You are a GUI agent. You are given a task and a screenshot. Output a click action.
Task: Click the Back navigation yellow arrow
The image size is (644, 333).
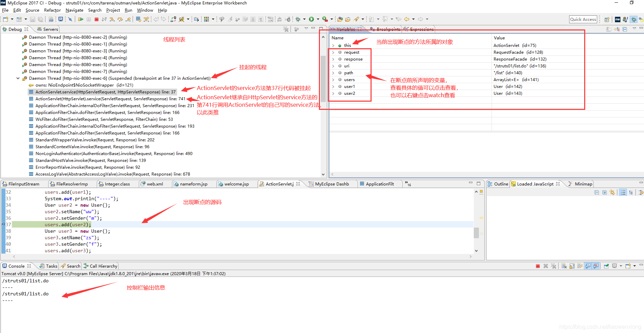[406, 19]
